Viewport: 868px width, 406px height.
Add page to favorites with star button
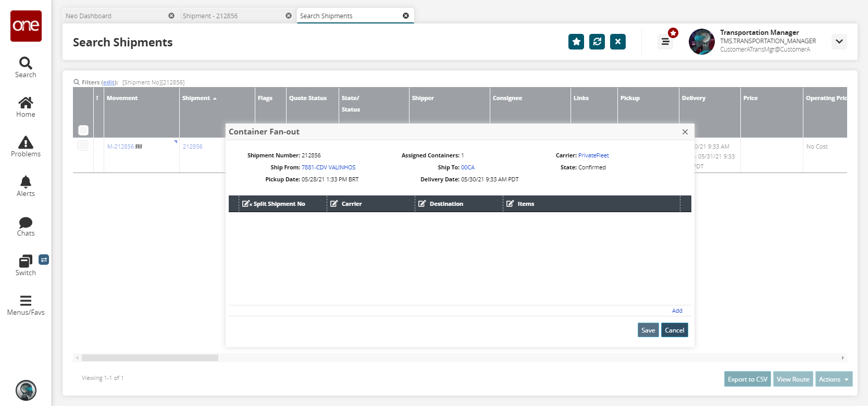click(576, 42)
